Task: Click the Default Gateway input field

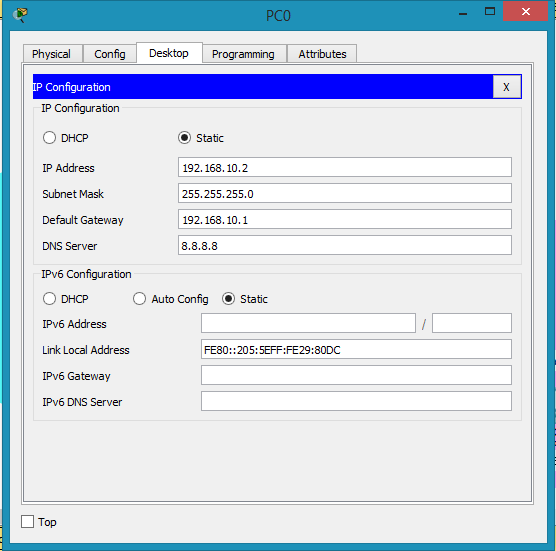Action: 345,219
